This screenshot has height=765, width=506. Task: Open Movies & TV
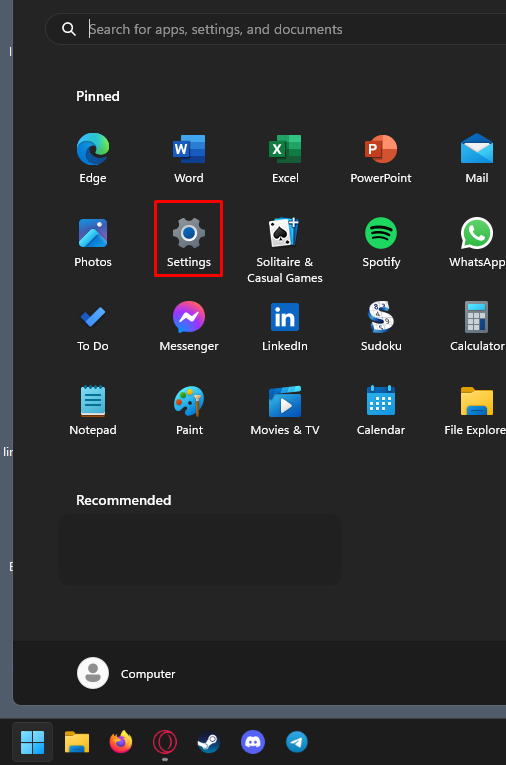285,410
